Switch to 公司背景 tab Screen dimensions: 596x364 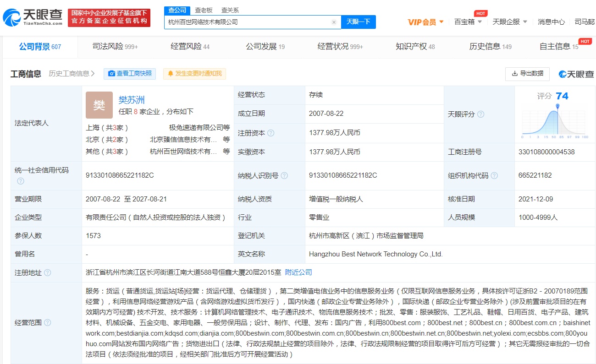(x=40, y=47)
